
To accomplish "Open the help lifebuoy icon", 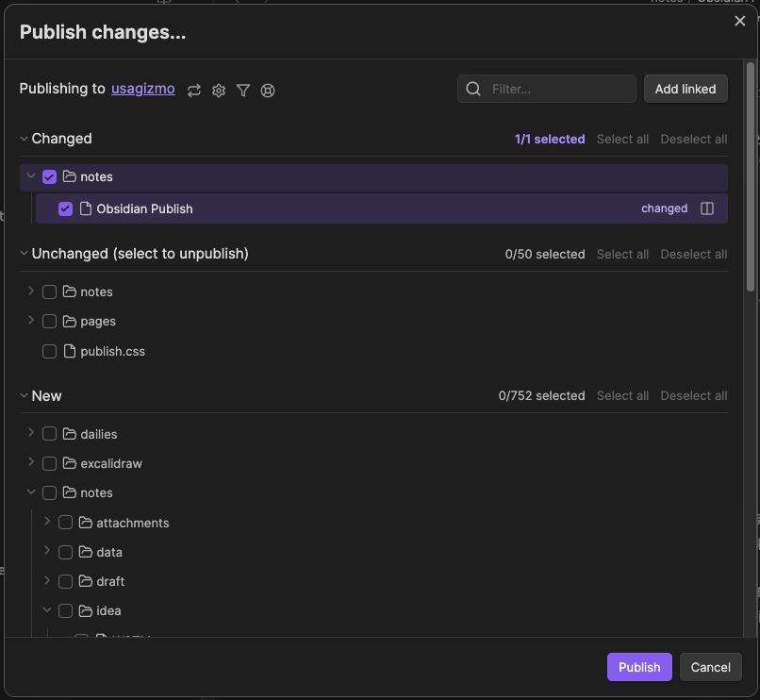I will click(x=268, y=91).
